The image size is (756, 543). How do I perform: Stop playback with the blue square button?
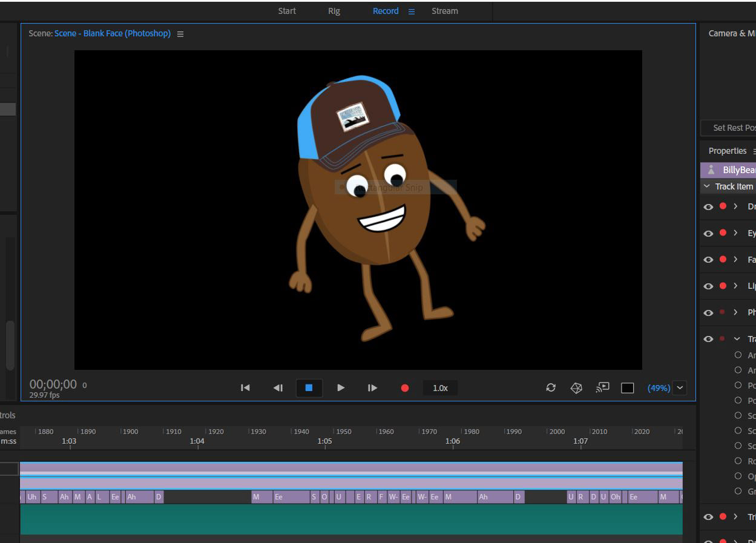point(309,388)
